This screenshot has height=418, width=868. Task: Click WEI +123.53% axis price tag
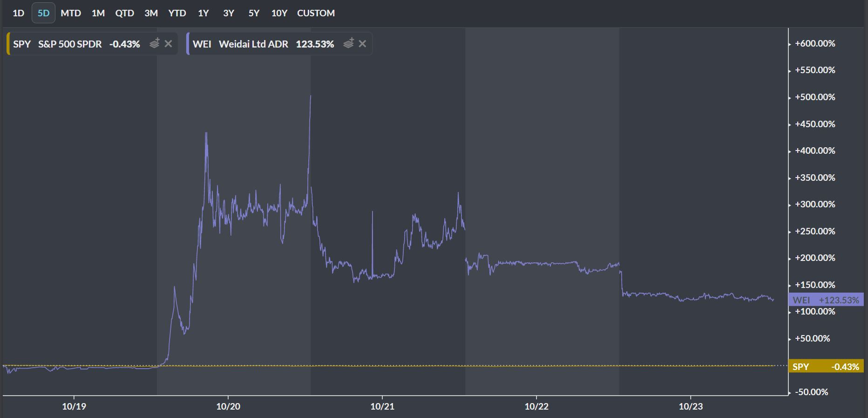point(826,300)
